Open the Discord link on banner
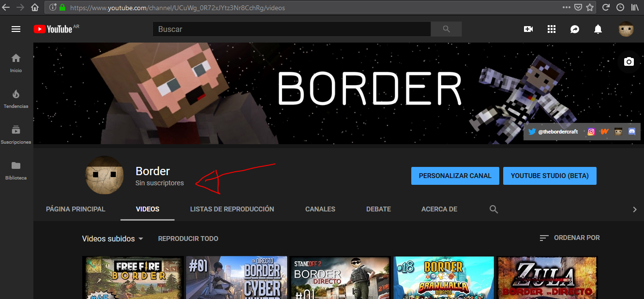644x299 pixels. pos(632,132)
